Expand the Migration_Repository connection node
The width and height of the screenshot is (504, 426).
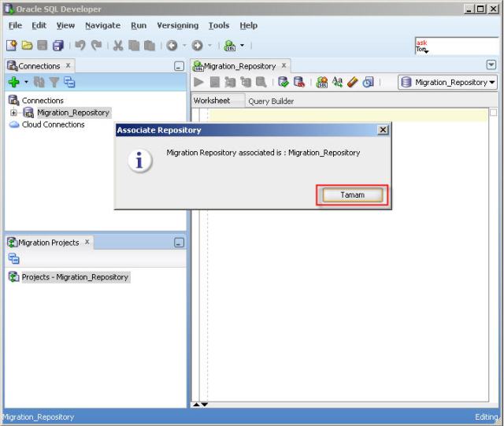point(13,113)
